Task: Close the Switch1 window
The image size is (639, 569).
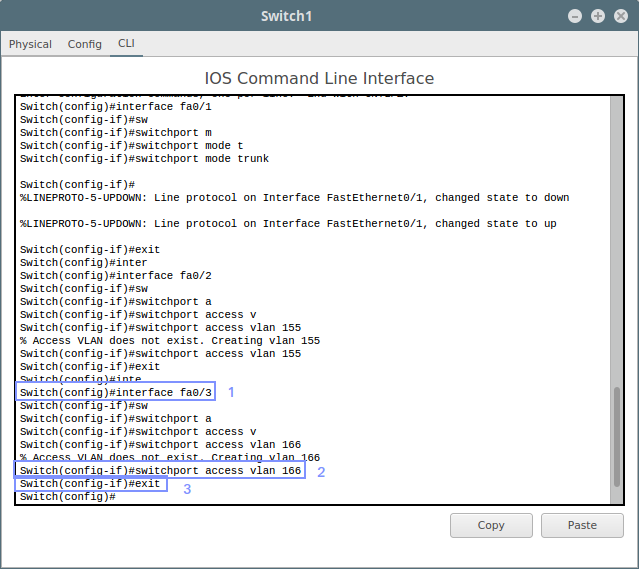Action: tap(621, 16)
